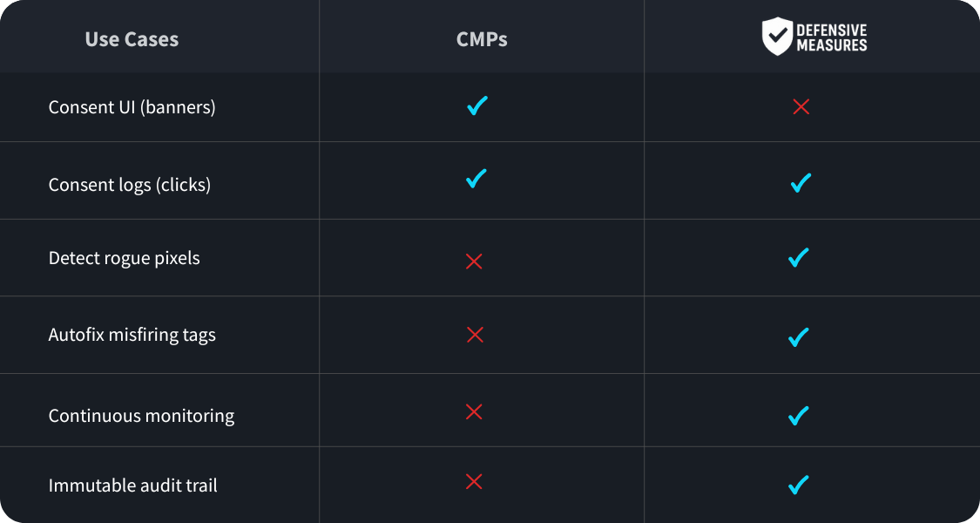Click the CMPs red X for Continuous monitoring
980x523 pixels.
pos(474,411)
